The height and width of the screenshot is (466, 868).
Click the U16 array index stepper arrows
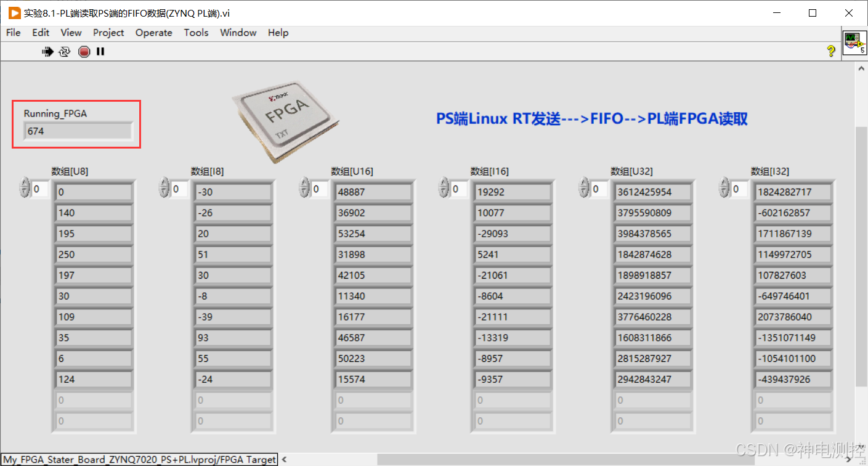tap(304, 188)
